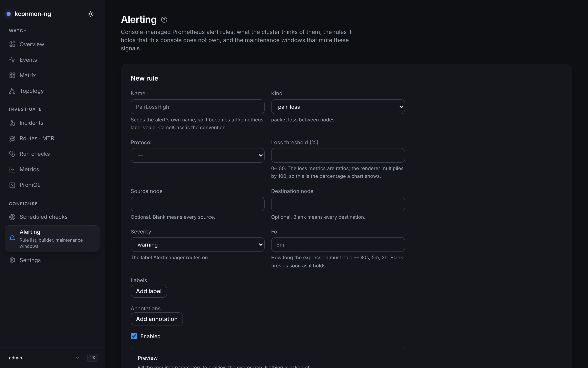The width and height of the screenshot is (588, 368).
Task: Click the Events pulse icon
Action: pyautogui.click(x=12, y=60)
